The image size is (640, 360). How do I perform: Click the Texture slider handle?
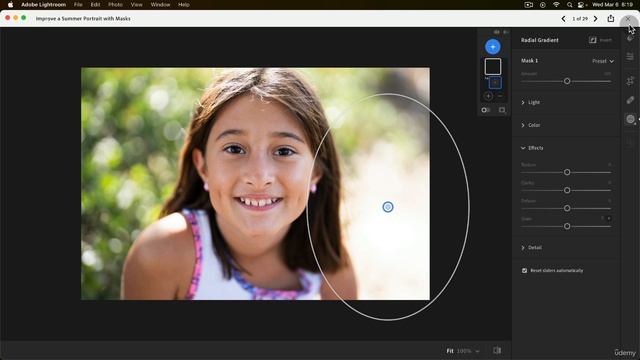point(567,172)
